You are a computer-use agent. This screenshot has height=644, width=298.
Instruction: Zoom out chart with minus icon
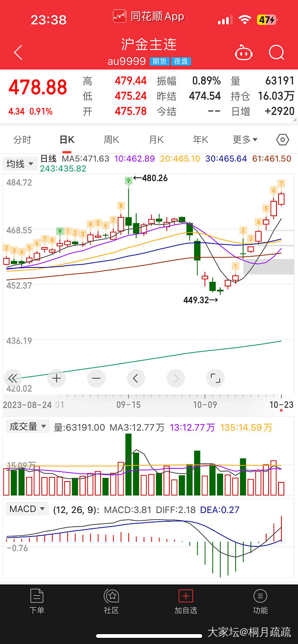point(96,378)
